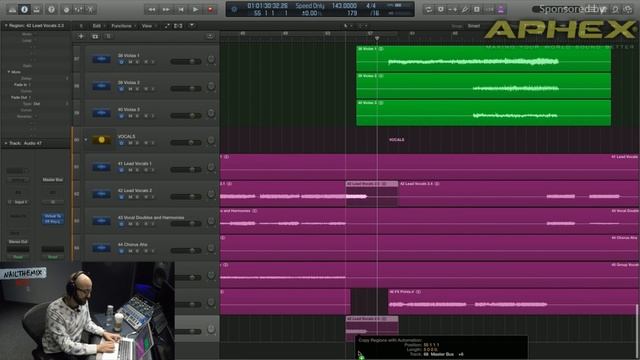640x360 pixels.
Task: Toggle Cycle mode icon
Action: click(x=429, y=9)
